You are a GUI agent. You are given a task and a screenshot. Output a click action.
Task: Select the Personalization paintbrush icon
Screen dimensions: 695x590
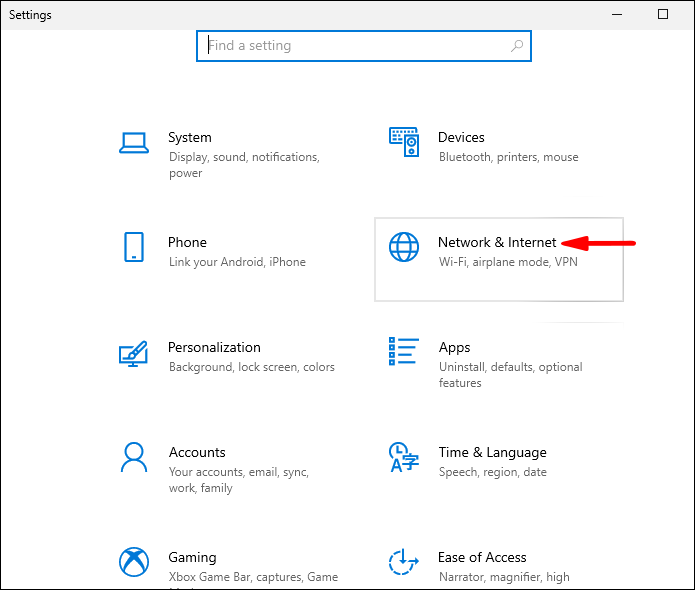tap(134, 352)
